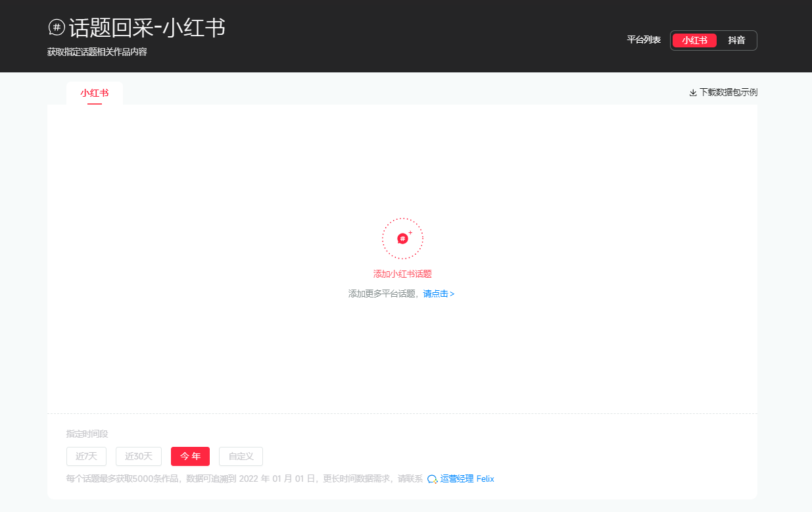Select 小红书 in the platform list toggle
Screen dimensions: 812x512
tap(694, 40)
